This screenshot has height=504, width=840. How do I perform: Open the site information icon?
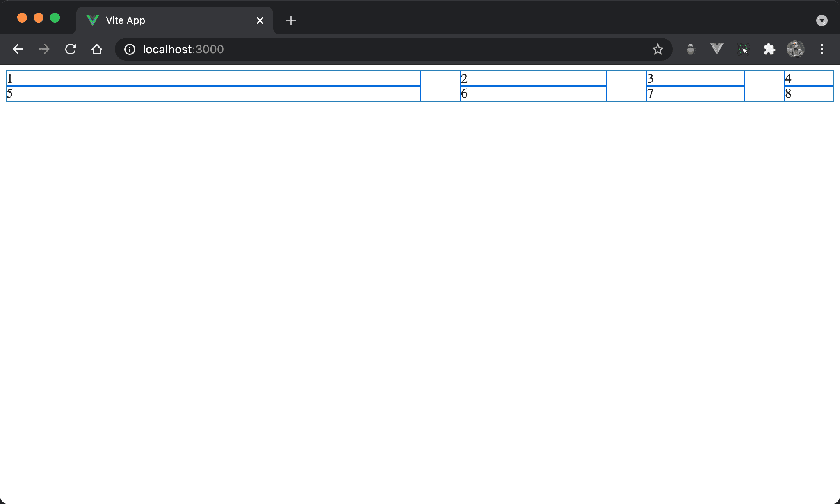coord(130,50)
